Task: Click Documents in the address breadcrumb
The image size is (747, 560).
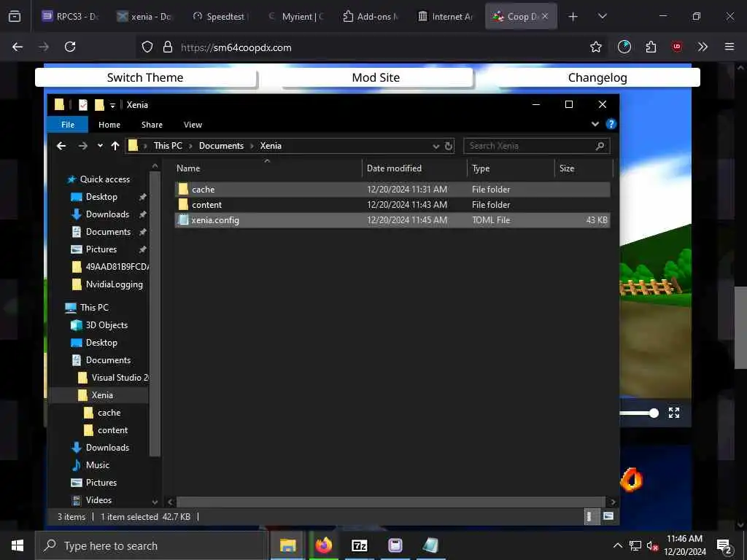Action: [221, 146]
